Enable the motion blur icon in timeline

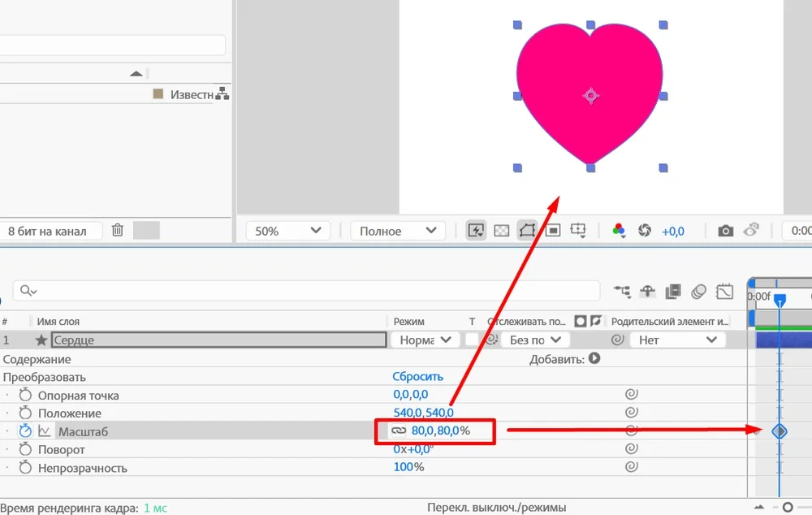(698, 291)
